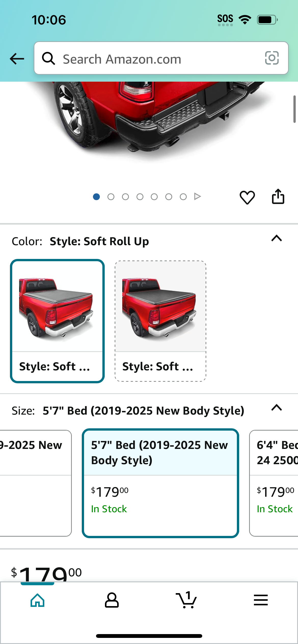Image resolution: width=298 pixels, height=644 pixels.
Task: Tap the magnifying glass search icon
Action: pos(48,58)
